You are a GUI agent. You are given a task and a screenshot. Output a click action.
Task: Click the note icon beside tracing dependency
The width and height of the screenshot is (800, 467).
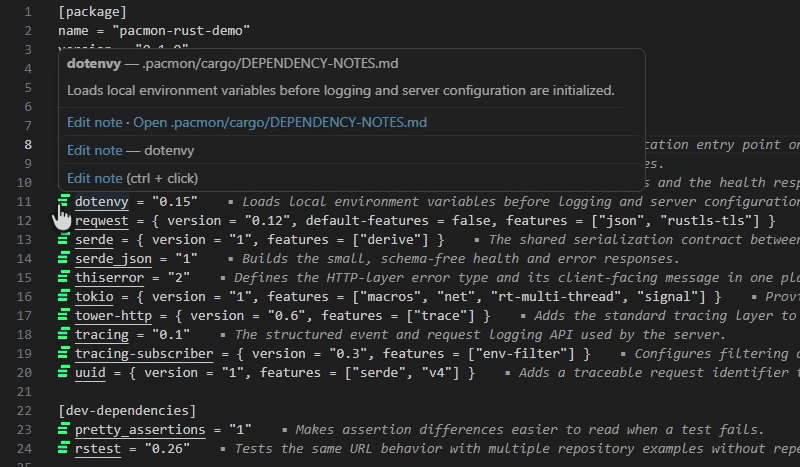coord(63,334)
